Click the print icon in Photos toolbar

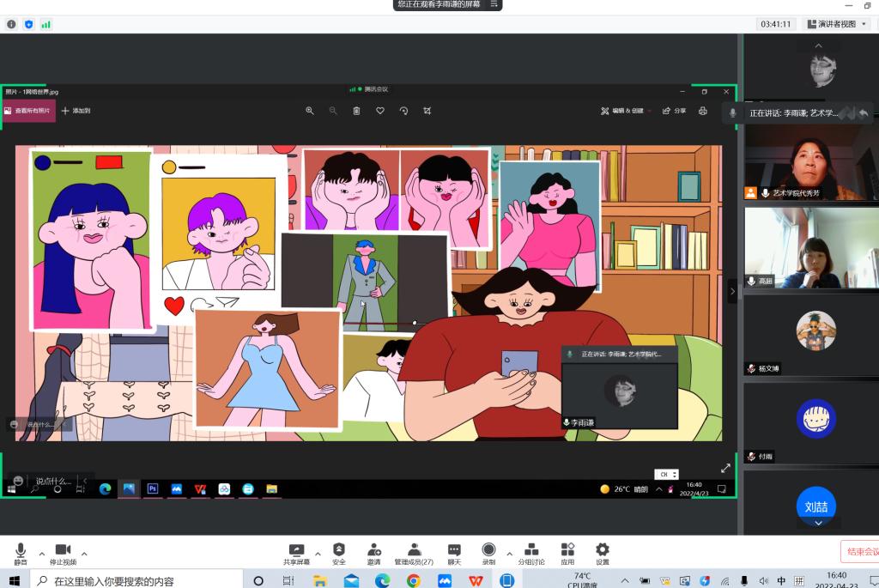[x=702, y=111]
